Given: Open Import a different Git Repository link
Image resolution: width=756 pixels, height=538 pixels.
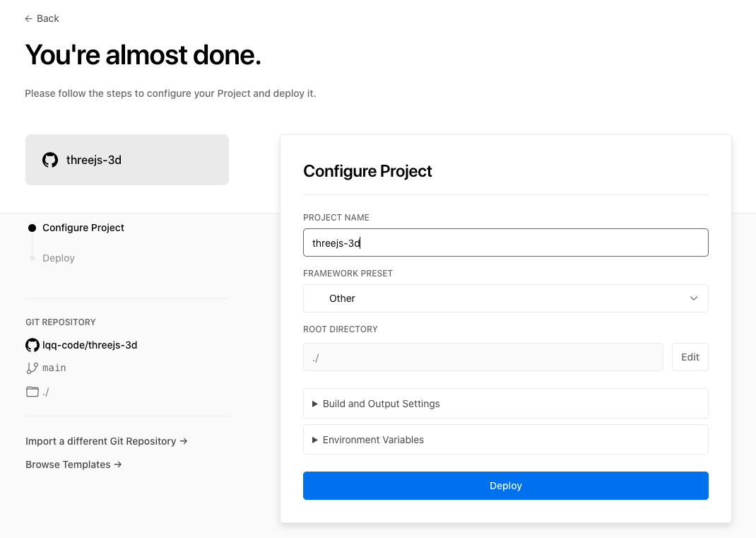Looking at the screenshot, I should pyautogui.click(x=106, y=441).
